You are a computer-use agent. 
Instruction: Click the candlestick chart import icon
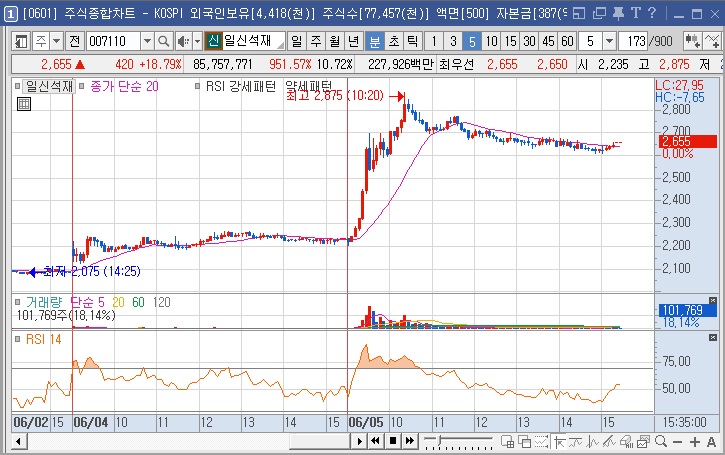[x=692, y=41]
